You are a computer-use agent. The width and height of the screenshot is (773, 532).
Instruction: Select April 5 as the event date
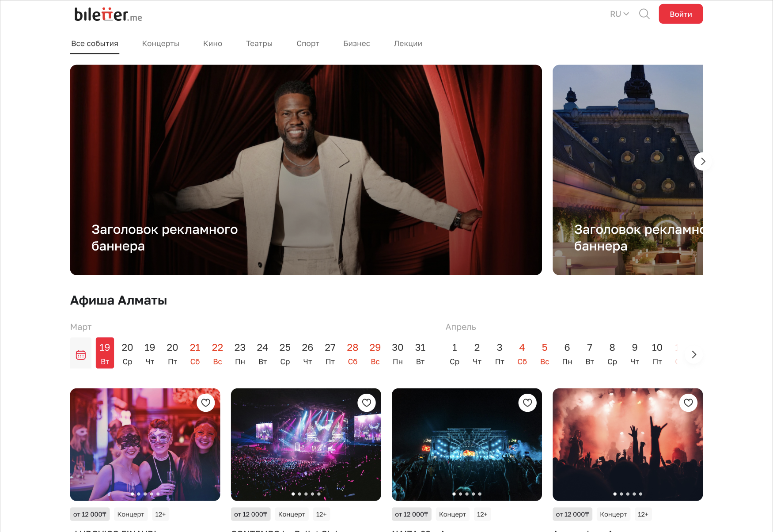[x=544, y=353]
